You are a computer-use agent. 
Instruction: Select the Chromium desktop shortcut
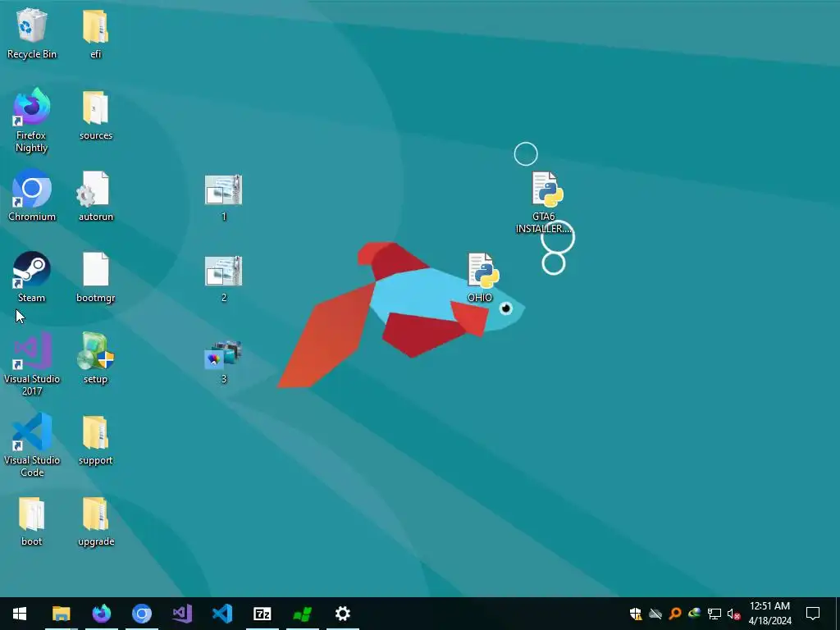click(32, 195)
